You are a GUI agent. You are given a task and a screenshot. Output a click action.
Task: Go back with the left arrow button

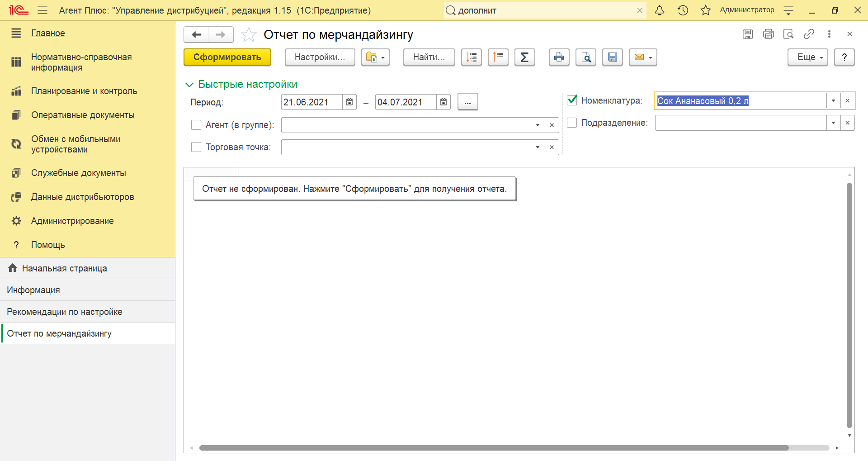click(196, 34)
